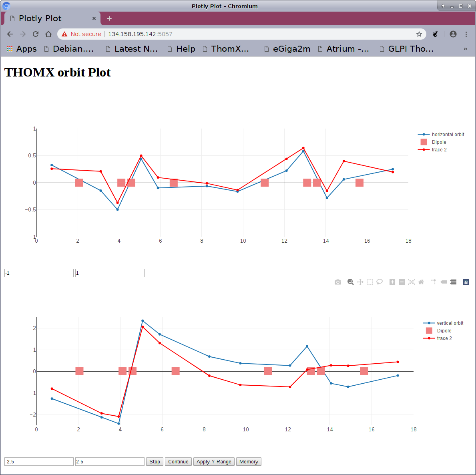Click the Zoom in plus icon
The image size is (476, 475).
(392, 282)
